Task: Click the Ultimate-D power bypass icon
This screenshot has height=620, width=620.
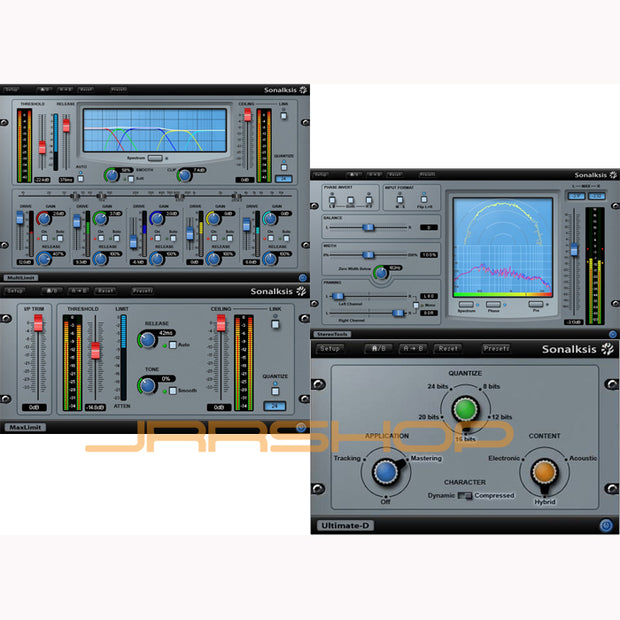Action: [x=606, y=525]
